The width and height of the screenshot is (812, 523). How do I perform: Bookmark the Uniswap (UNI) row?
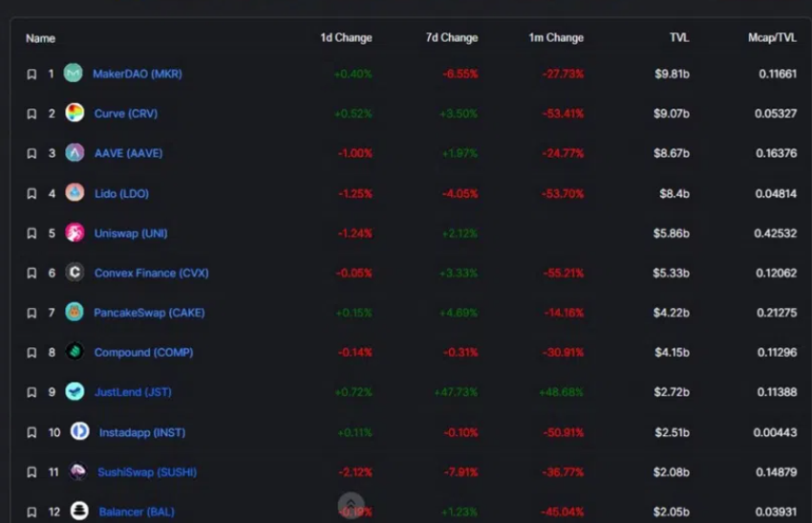(x=32, y=233)
